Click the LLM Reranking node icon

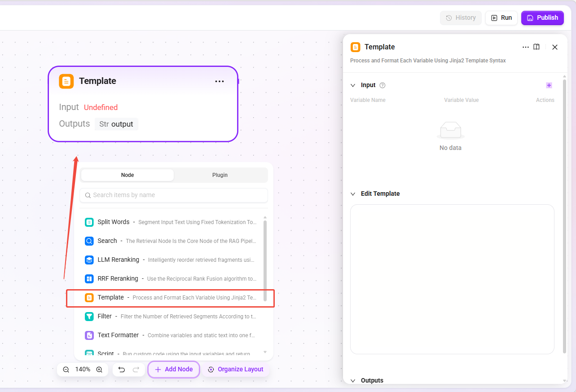(89, 260)
